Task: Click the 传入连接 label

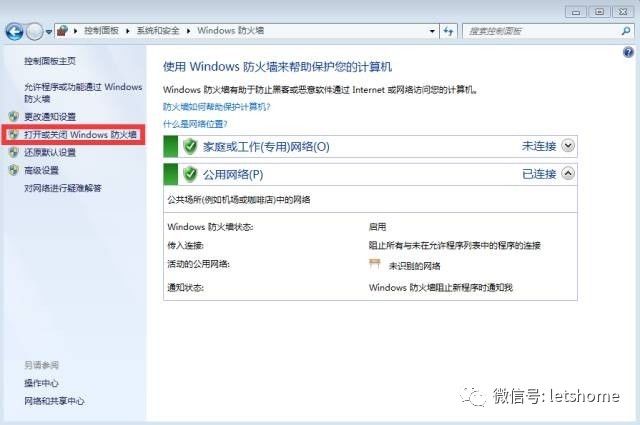Action: click(185, 245)
